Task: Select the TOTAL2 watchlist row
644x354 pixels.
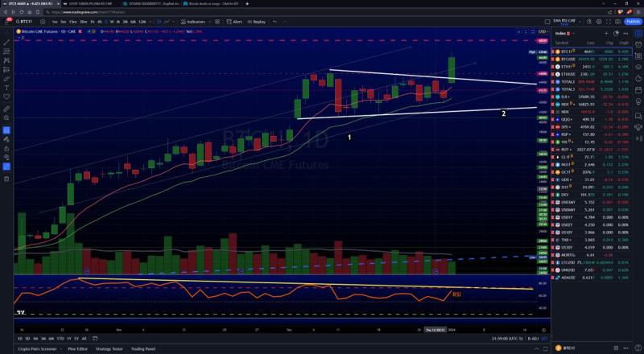Action: (x=592, y=82)
